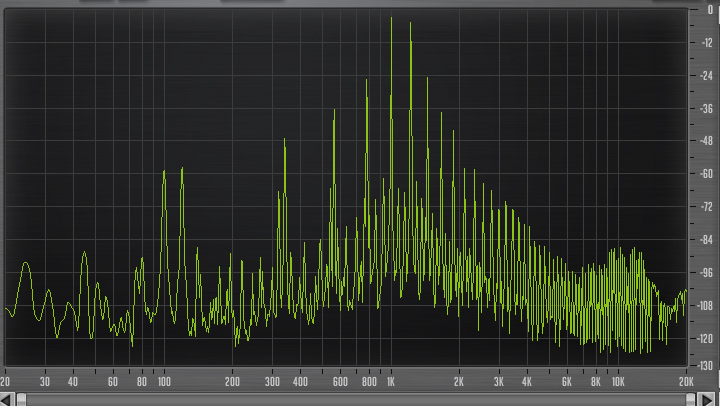Click the 20K frequency axis label
720x406 pixels.
point(686,382)
